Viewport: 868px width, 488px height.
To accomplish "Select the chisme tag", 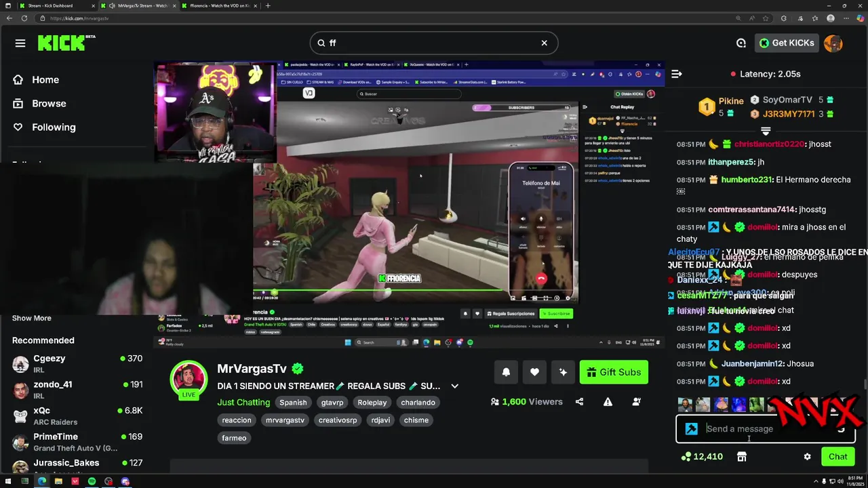I will pos(416,420).
